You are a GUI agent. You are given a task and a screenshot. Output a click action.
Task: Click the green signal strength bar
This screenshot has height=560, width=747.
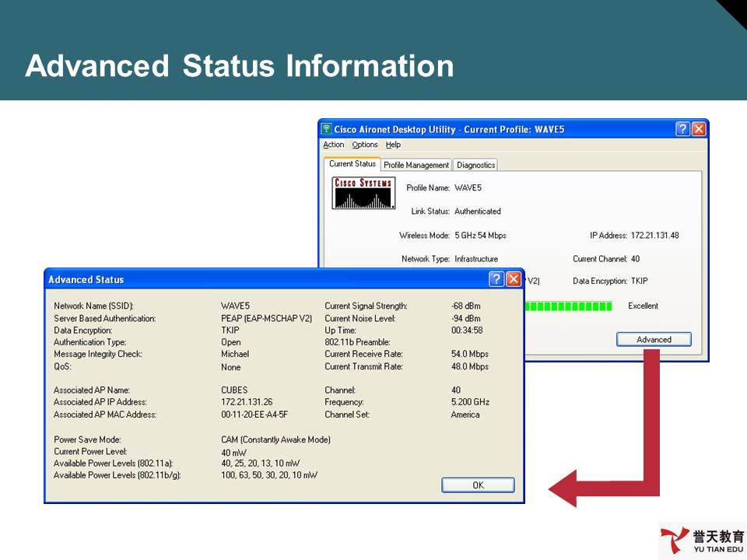point(568,306)
